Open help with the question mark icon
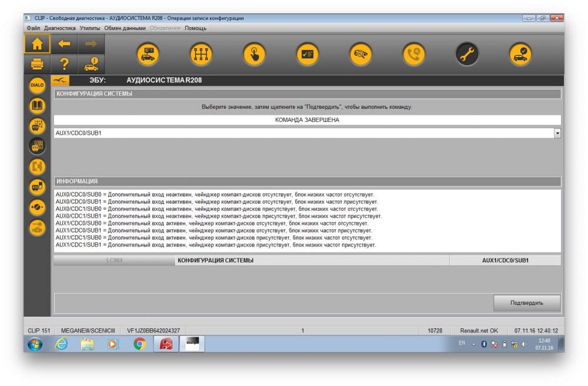588x386 pixels. (x=64, y=64)
